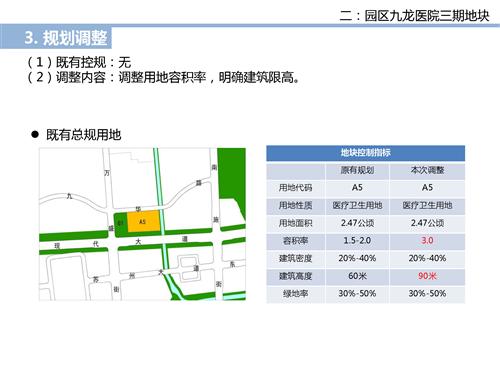Click the table header 地块控制指标
This screenshot has height=375, width=500.
coord(365,153)
